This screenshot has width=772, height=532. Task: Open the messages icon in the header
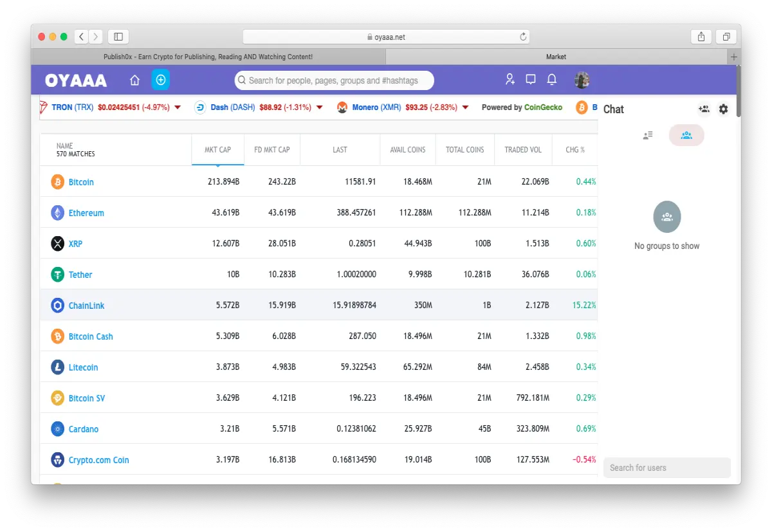point(531,79)
